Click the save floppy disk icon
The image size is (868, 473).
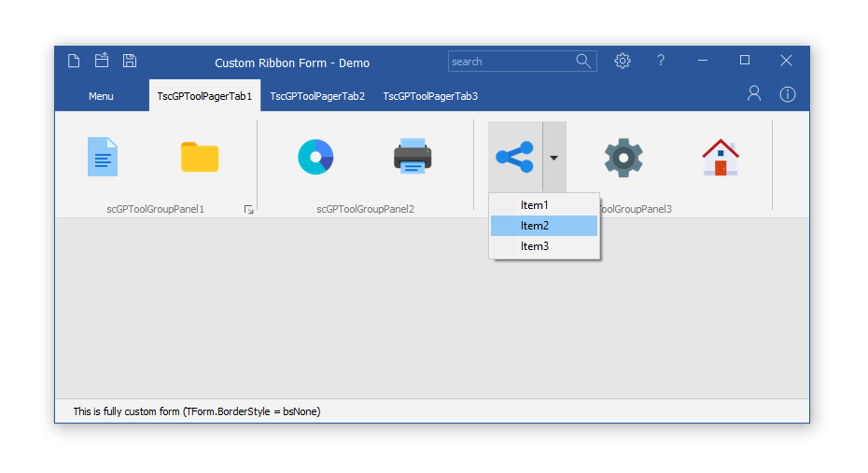click(130, 61)
